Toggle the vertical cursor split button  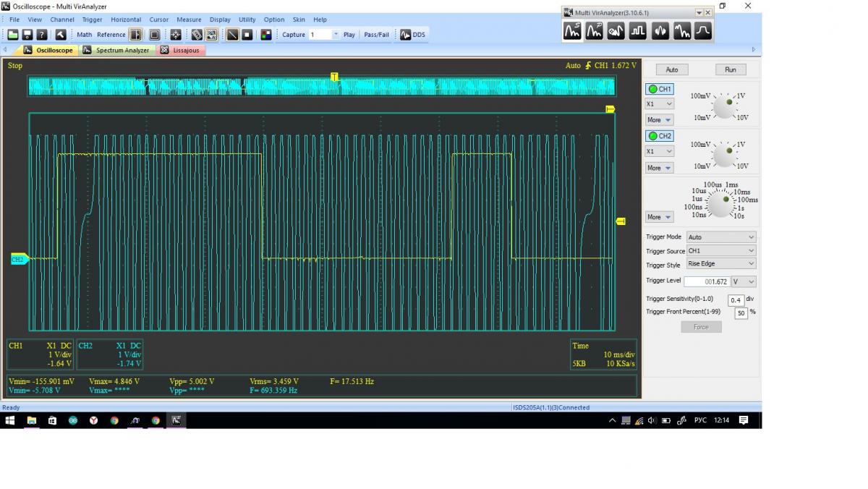(135, 34)
